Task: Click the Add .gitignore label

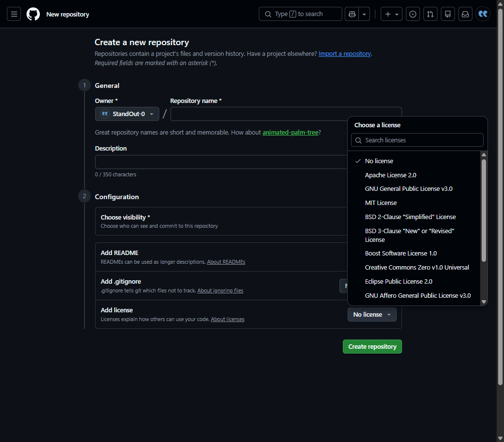Action: pyautogui.click(x=121, y=281)
